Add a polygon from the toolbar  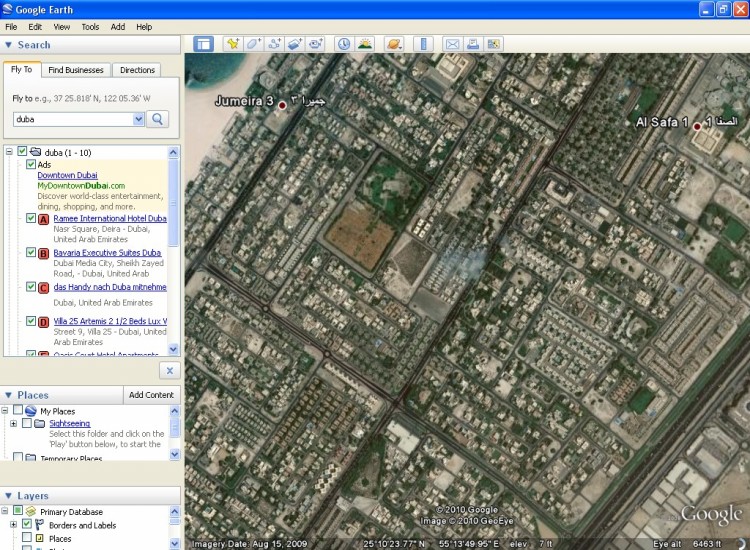[254, 44]
